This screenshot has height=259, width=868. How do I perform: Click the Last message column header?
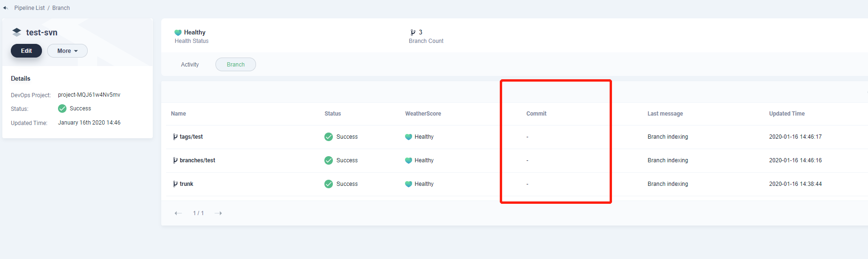click(x=665, y=114)
